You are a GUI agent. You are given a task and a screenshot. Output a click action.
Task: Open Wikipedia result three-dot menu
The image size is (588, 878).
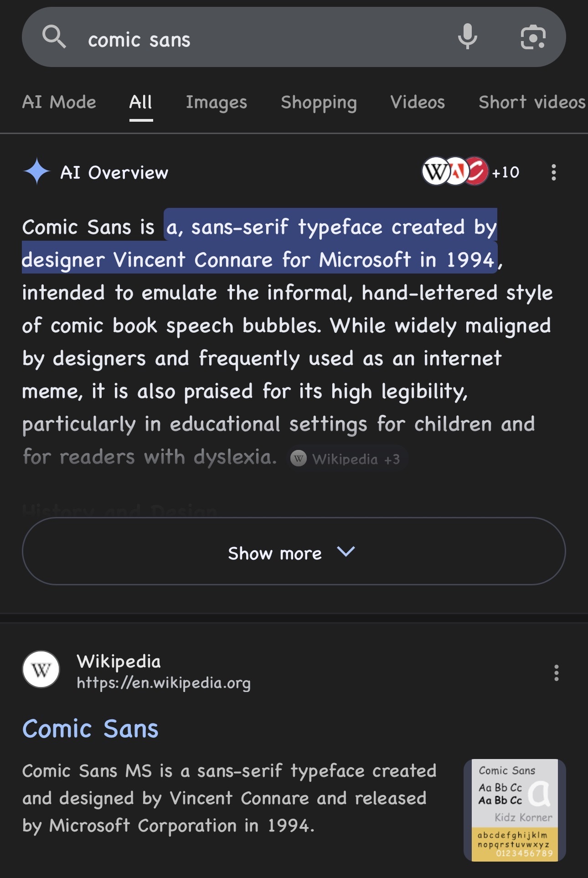(x=556, y=673)
